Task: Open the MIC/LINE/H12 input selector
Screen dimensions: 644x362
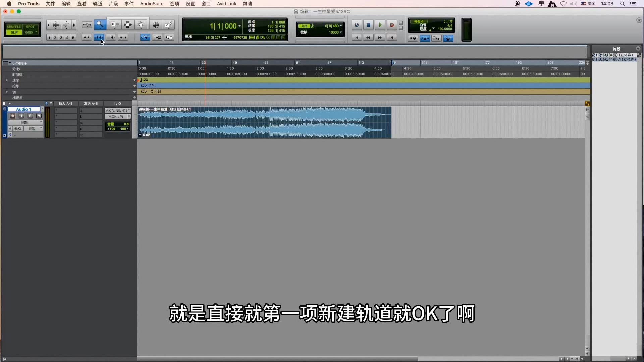Action: pyautogui.click(x=117, y=110)
